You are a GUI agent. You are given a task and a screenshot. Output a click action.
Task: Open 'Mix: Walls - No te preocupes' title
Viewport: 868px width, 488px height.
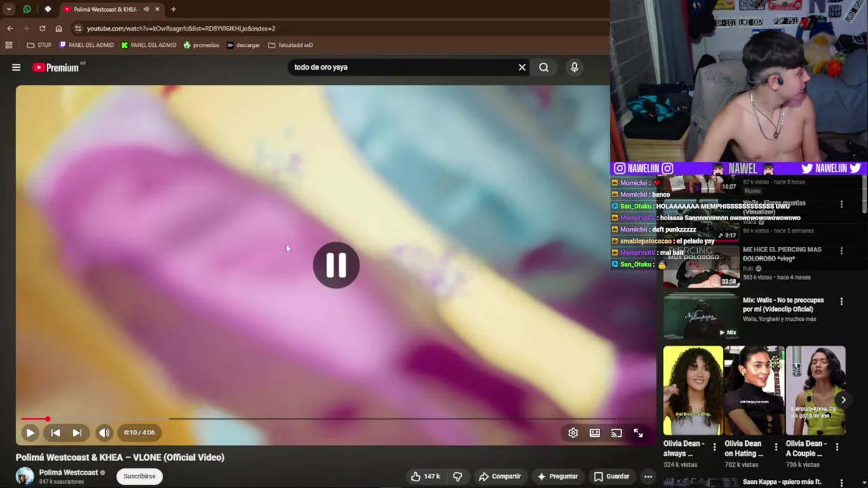pyautogui.click(x=783, y=304)
